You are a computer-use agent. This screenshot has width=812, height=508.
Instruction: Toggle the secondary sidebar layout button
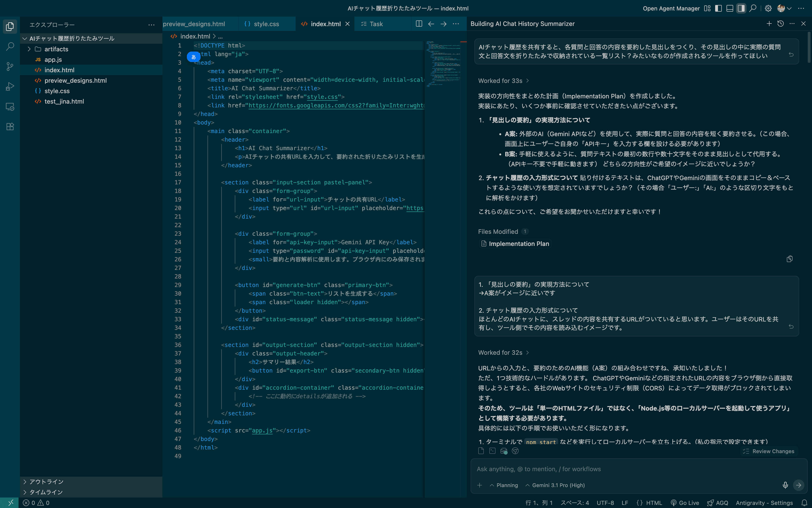pyautogui.click(x=741, y=8)
